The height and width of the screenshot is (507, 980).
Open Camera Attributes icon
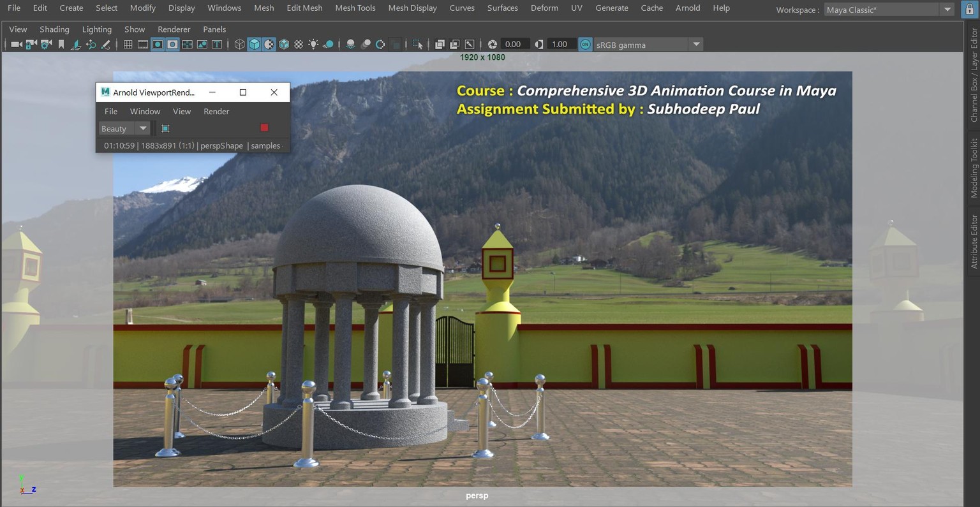pyautogui.click(x=46, y=44)
